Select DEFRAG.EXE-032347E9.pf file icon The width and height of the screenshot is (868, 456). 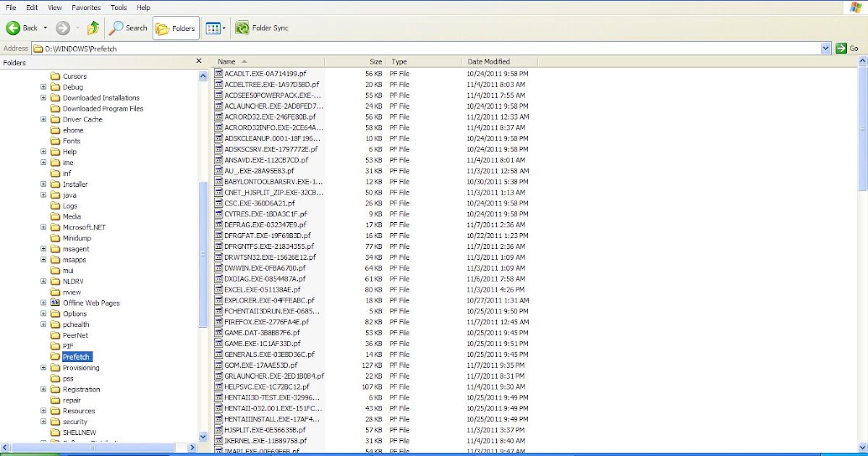click(218, 225)
